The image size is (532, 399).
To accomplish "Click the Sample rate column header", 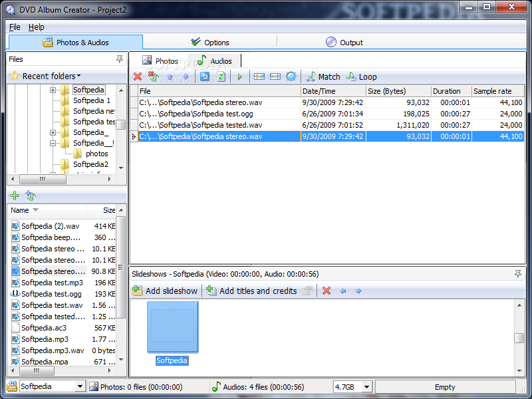I will click(497, 91).
